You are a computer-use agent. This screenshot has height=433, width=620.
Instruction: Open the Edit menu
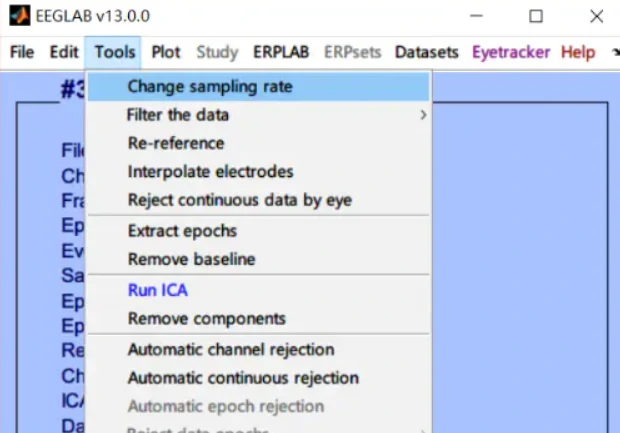click(x=64, y=52)
